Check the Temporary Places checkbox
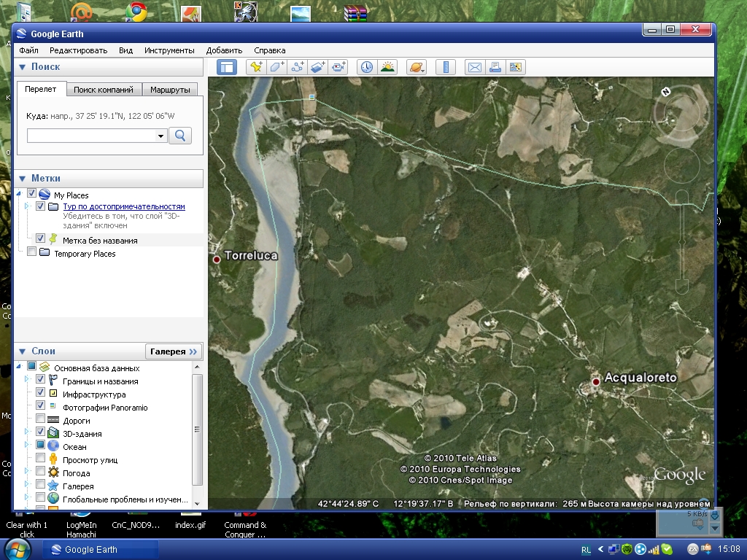The image size is (747, 560). pyautogui.click(x=32, y=251)
